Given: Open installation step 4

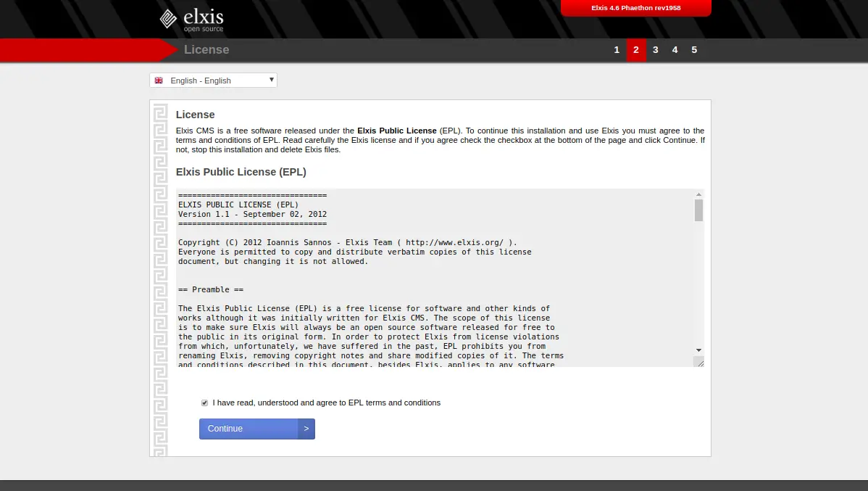Looking at the screenshot, I should (x=675, y=50).
